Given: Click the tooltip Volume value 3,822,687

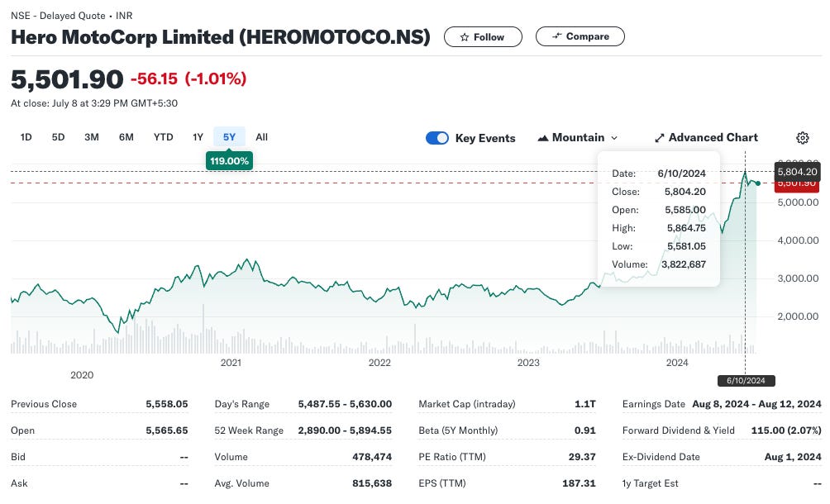Looking at the screenshot, I should (x=684, y=264).
